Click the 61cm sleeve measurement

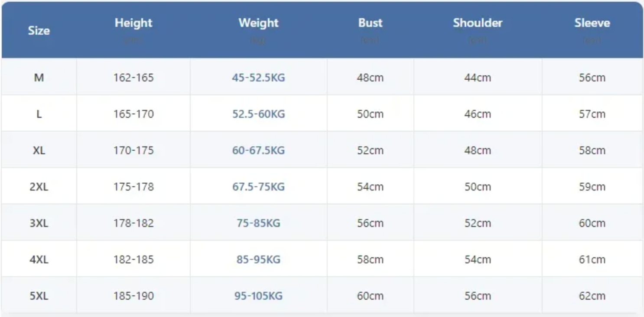[x=592, y=260]
